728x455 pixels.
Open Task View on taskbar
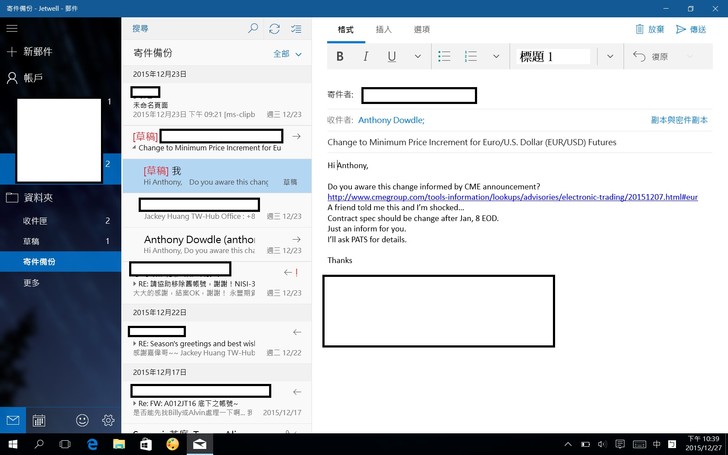tap(65, 444)
